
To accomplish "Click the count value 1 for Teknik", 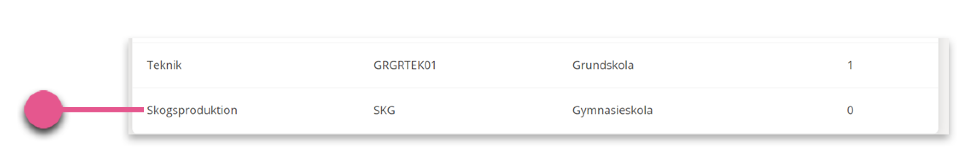I will coord(850,65).
